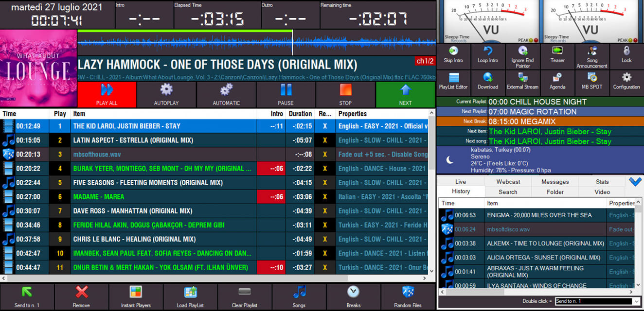Toggle the Lock control
The height and width of the screenshot is (311, 644).
[x=626, y=56]
